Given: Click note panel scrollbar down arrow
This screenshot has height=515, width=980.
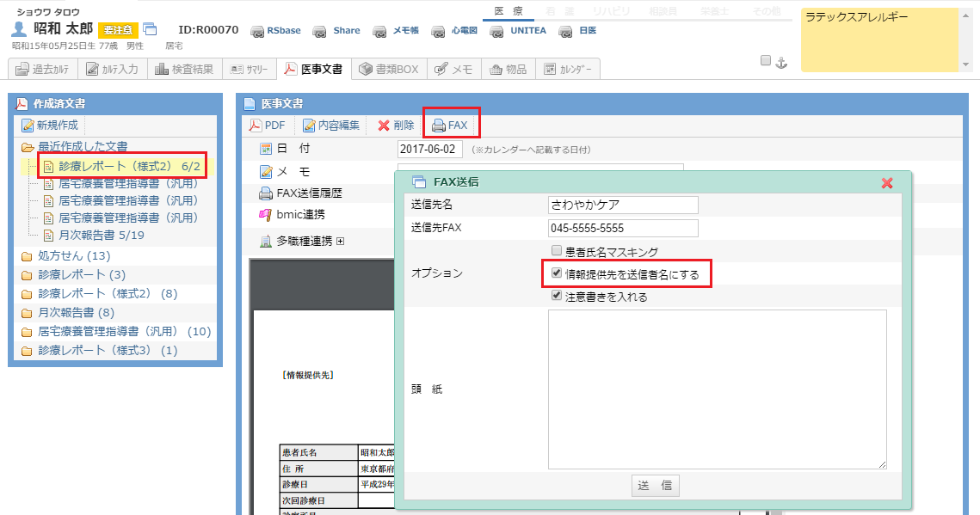Looking at the screenshot, I should [x=965, y=64].
